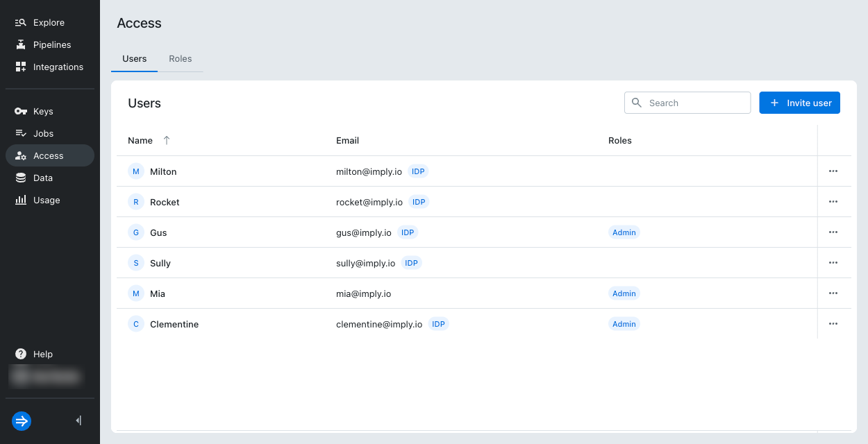This screenshot has width=868, height=444.
Task: Open the Keys page
Action: point(49,111)
